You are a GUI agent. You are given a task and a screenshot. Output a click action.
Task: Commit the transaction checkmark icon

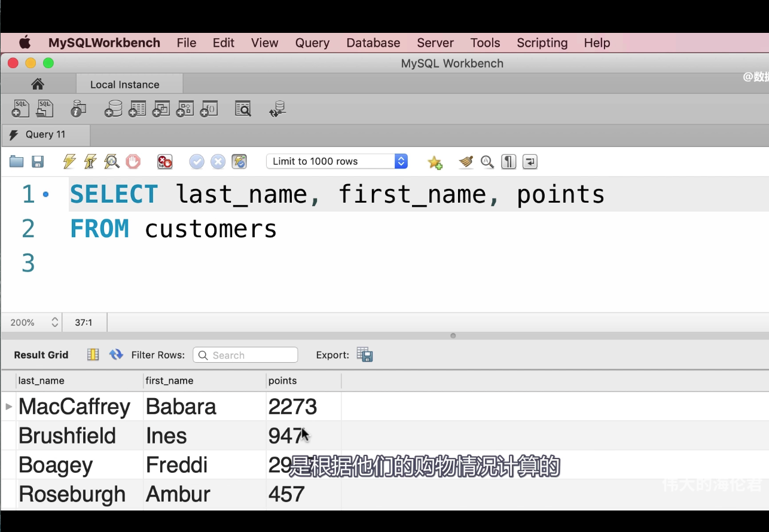197,161
